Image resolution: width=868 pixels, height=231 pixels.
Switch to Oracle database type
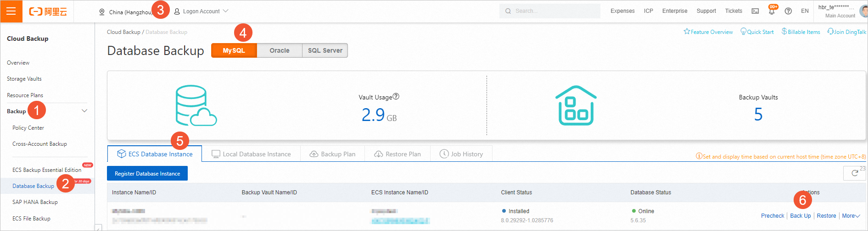point(280,50)
